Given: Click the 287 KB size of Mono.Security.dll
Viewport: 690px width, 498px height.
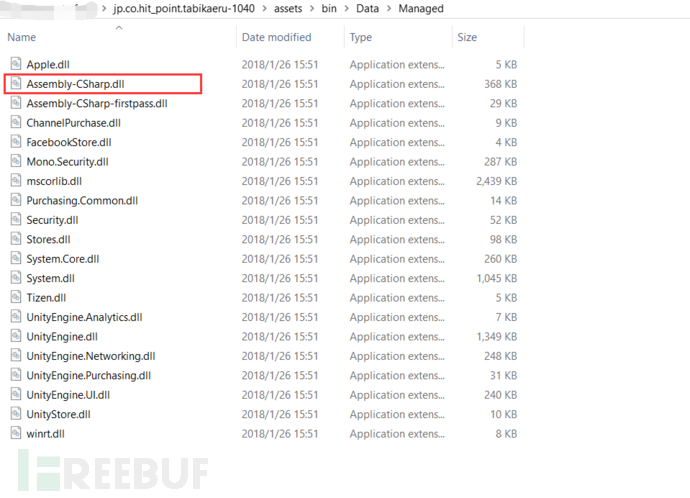Looking at the screenshot, I should (500, 162).
